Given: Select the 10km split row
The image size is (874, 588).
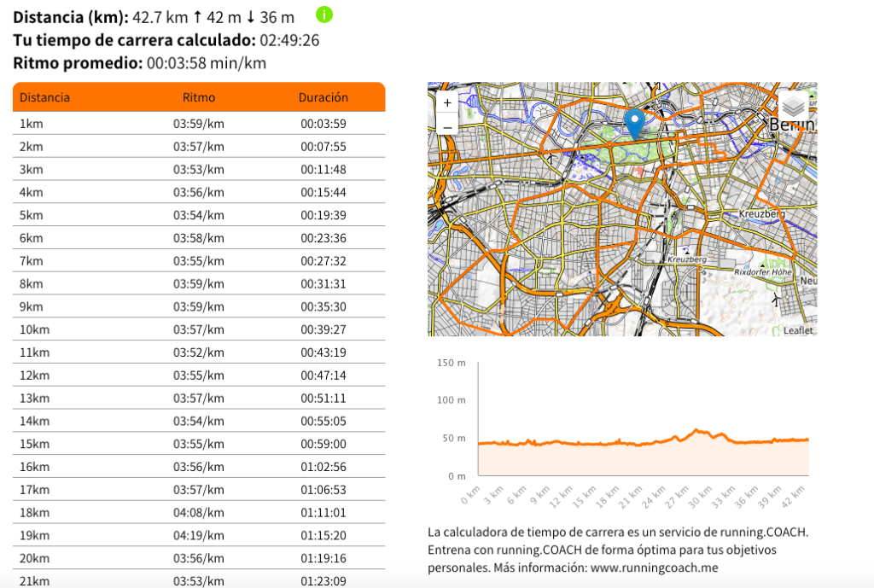Looking at the screenshot, I should click(199, 329).
